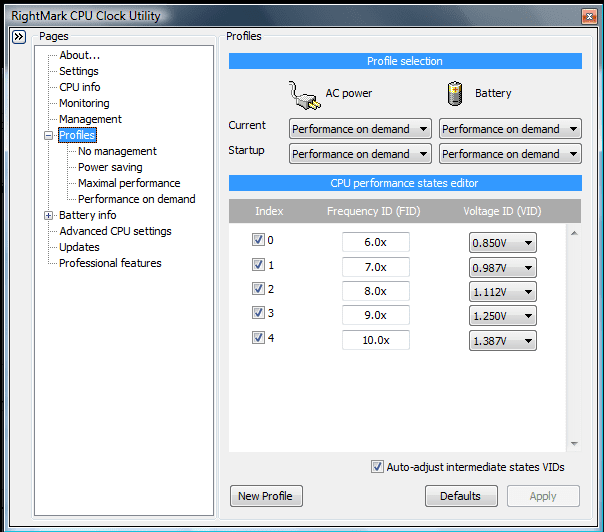Click the 7.0x frequency field

coord(376,267)
